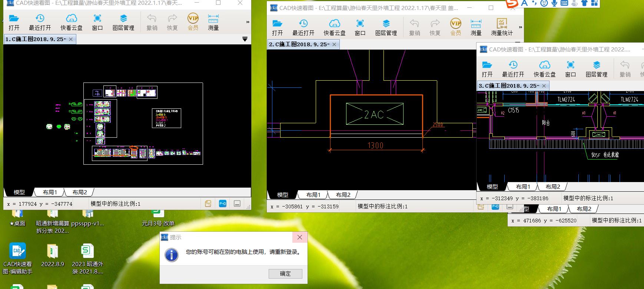Open Measurement Statistics (测量统计) in the second window
The image size is (644, 289).
click(x=502, y=27)
